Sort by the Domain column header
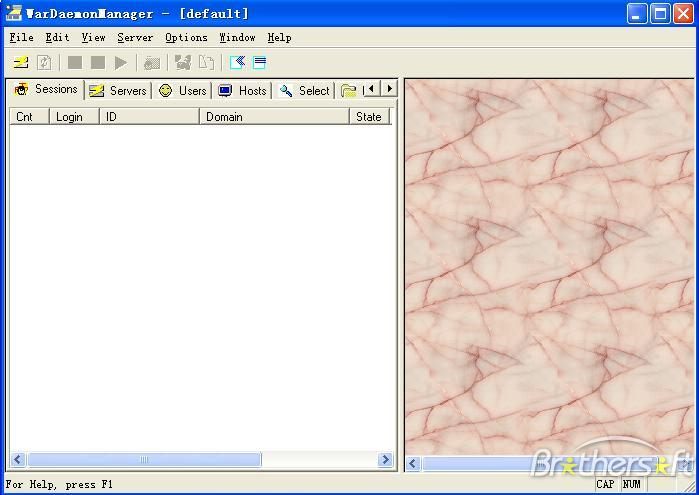Screen dimensions: 699x495 coord(274,117)
